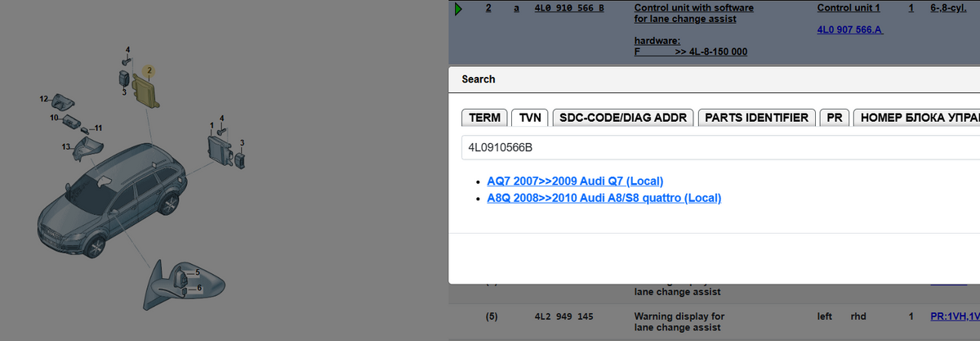The width and height of the screenshot is (980, 341).
Task: Switch to the PR tab
Action: pyautogui.click(x=834, y=118)
